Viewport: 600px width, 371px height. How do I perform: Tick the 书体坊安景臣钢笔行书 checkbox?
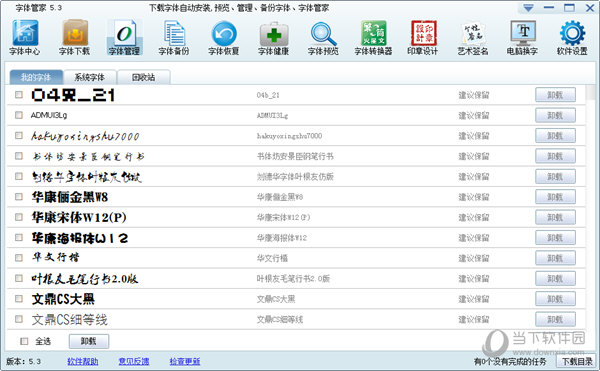coord(19,156)
